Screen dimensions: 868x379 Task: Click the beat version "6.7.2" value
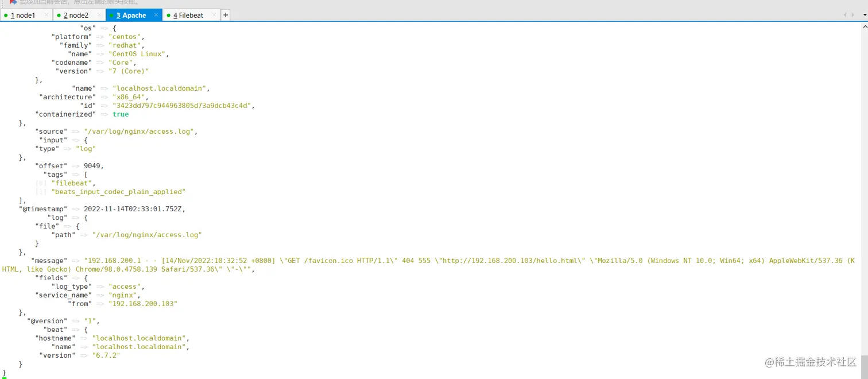[x=106, y=355]
